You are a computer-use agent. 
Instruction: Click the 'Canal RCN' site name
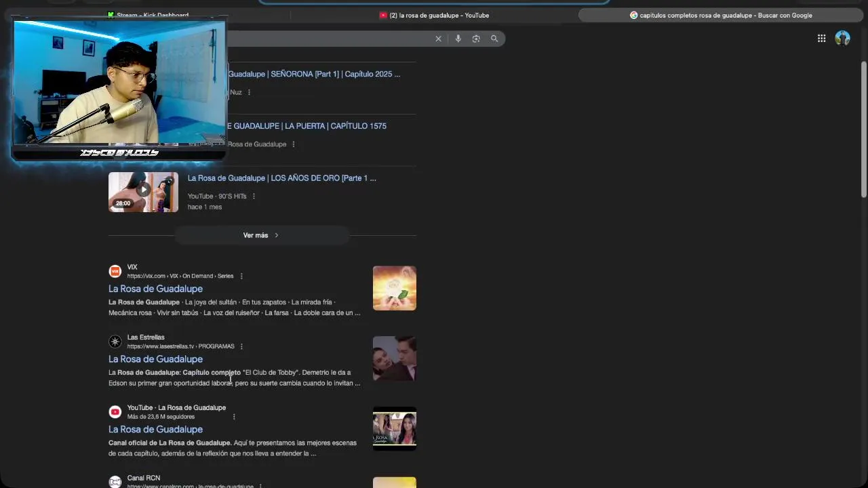tap(144, 478)
